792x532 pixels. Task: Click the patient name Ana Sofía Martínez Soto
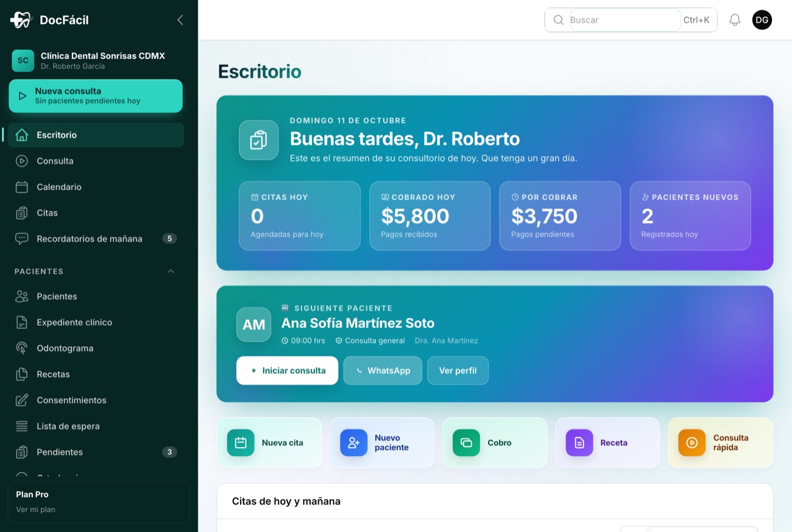[358, 323]
